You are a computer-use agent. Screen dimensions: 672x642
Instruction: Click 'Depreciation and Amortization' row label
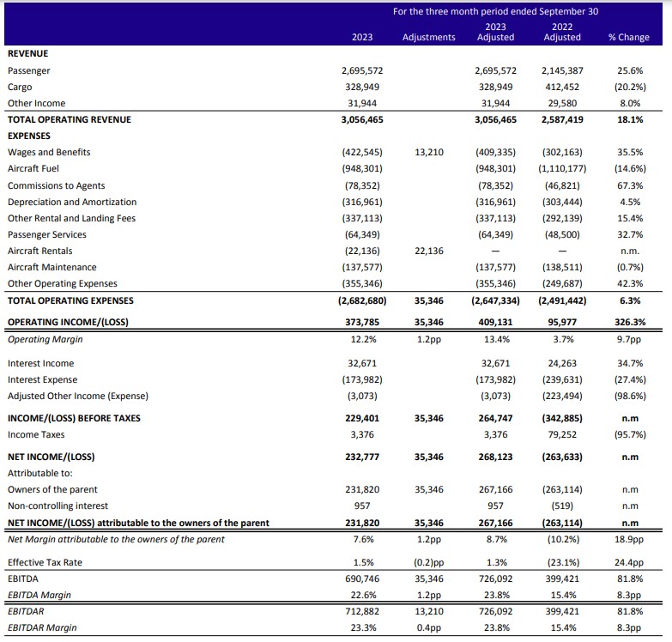[x=72, y=202]
